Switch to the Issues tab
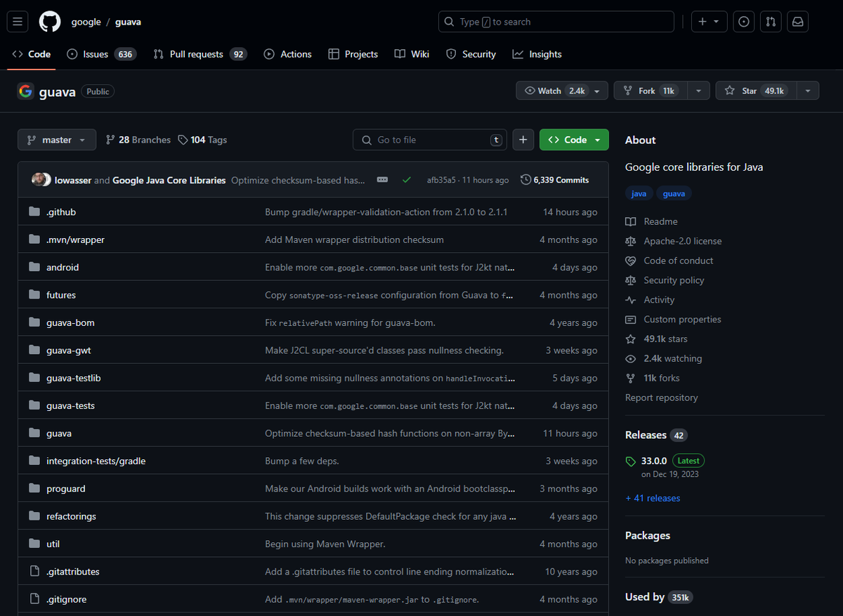843x616 pixels. [101, 54]
